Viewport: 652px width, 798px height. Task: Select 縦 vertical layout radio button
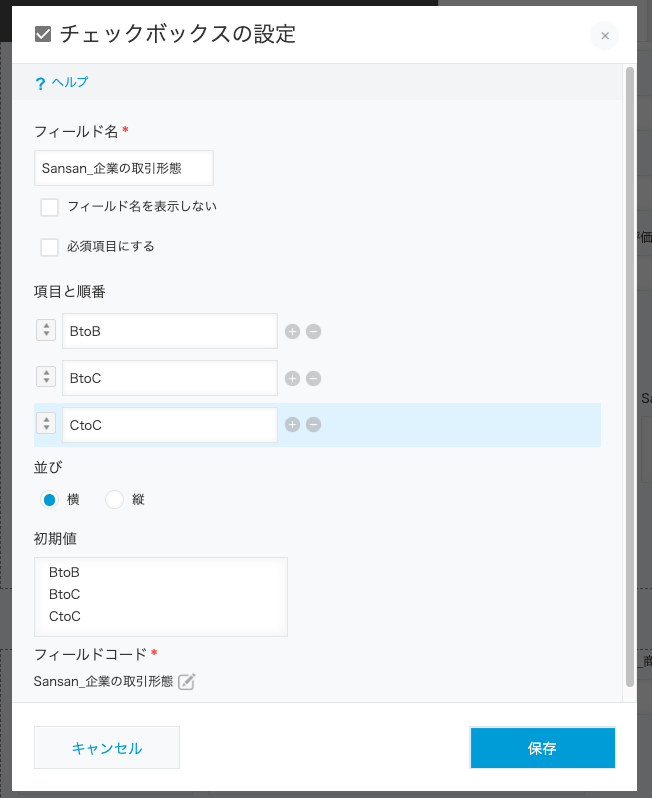(114, 500)
